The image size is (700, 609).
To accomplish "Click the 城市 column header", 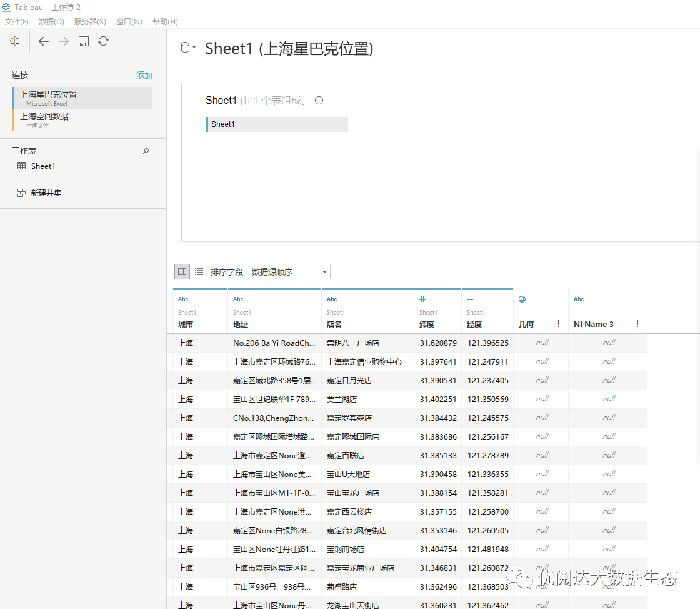I will pyautogui.click(x=186, y=325).
